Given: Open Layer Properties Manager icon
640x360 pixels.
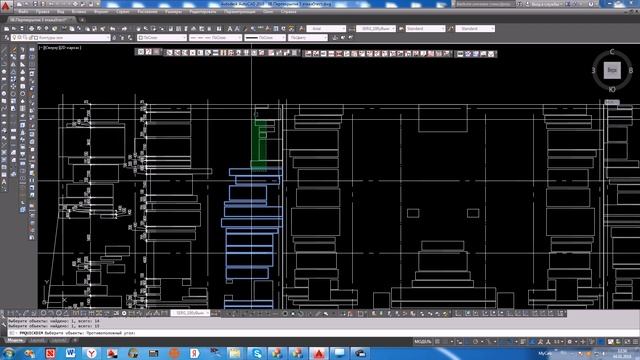Looking at the screenshot, I should [x=7, y=38].
